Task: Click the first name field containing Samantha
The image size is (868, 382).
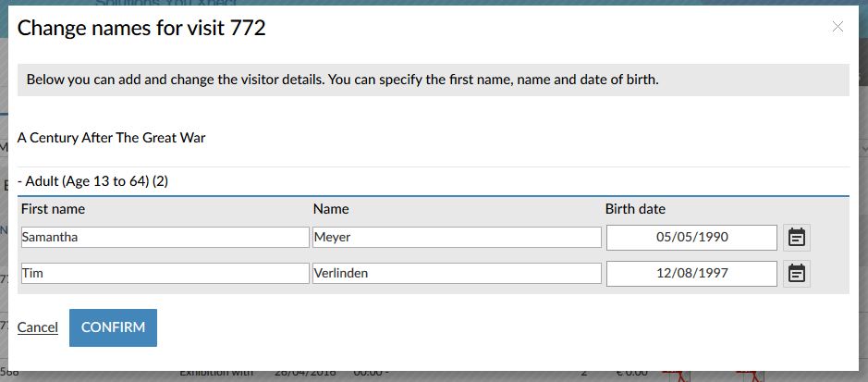Action: [x=165, y=238]
